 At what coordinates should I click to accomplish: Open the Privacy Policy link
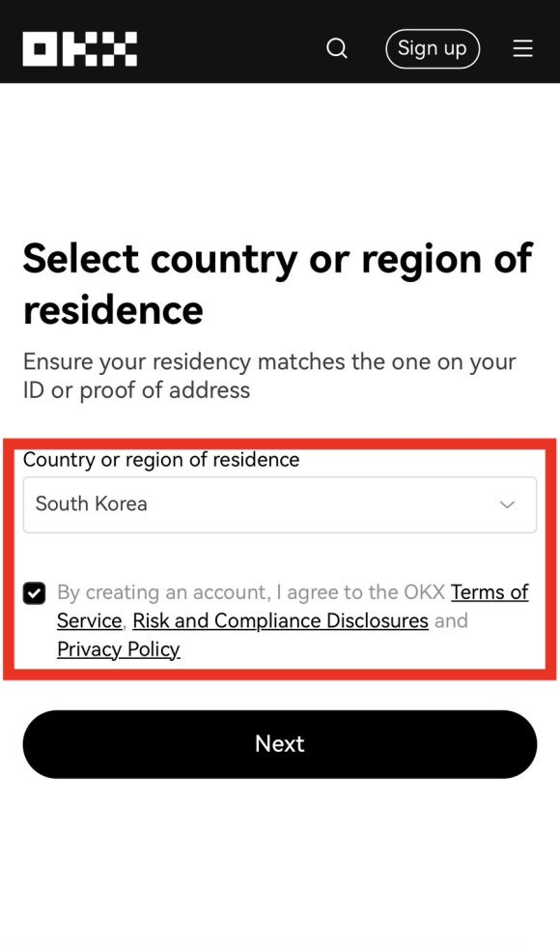pos(119,649)
